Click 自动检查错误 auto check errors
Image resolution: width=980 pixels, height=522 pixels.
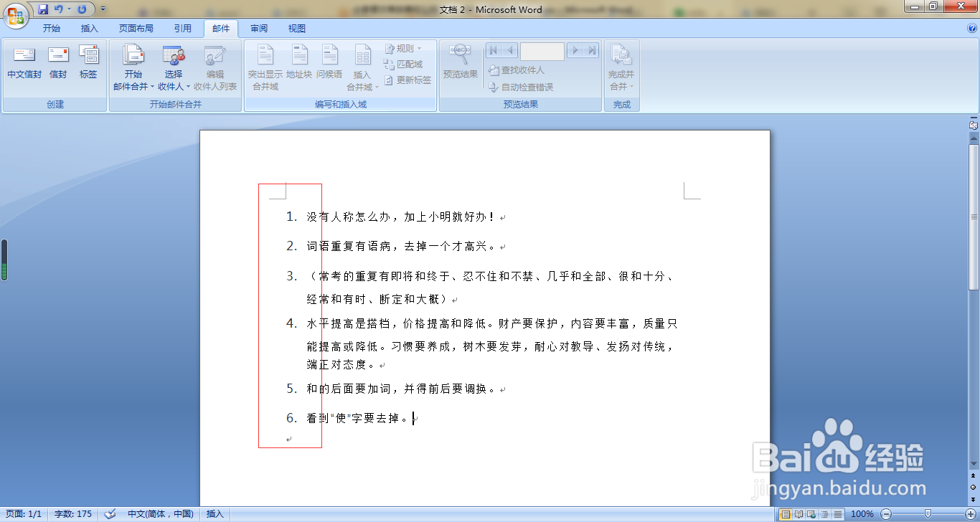click(520, 87)
